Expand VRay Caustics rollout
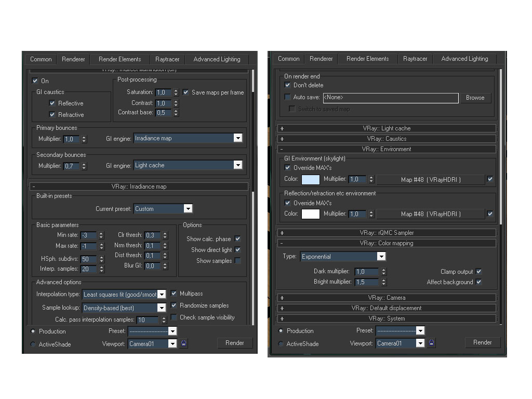The image size is (532, 399). click(x=387, y=138)
